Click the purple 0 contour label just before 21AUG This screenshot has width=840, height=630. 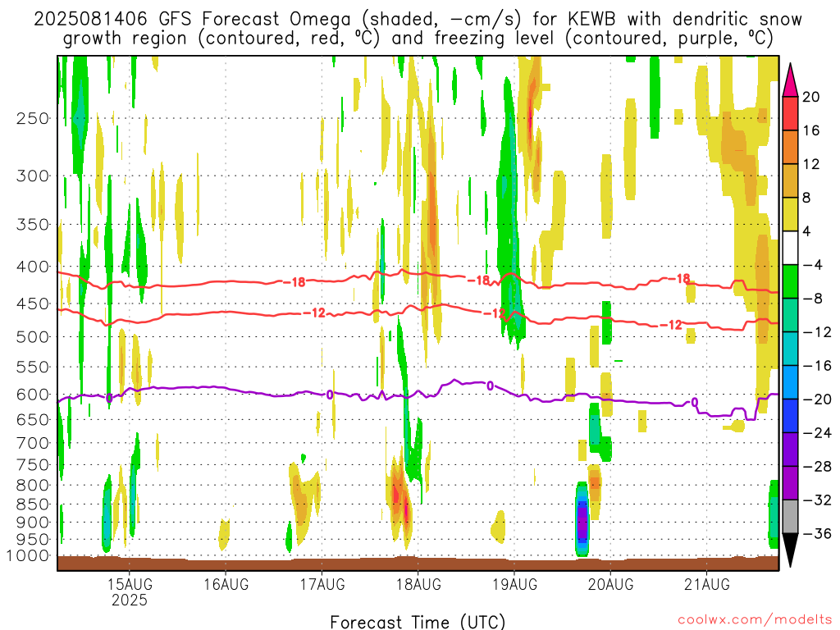click(695, 402)
